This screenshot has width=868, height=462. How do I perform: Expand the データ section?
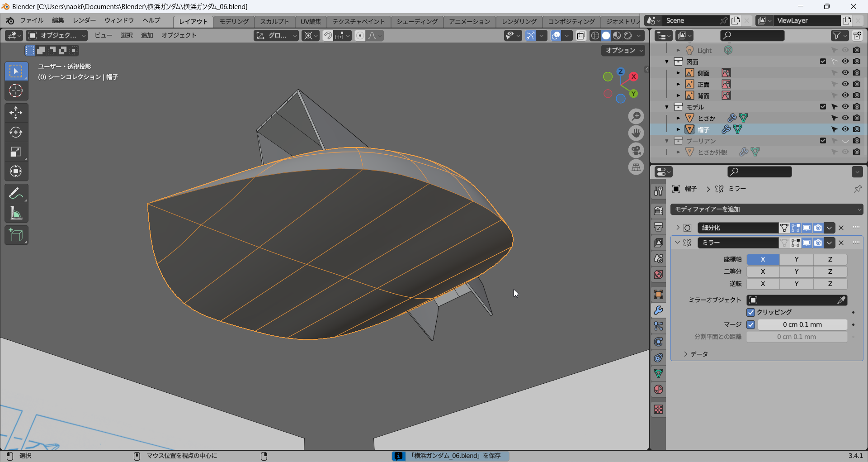(686, 354)
